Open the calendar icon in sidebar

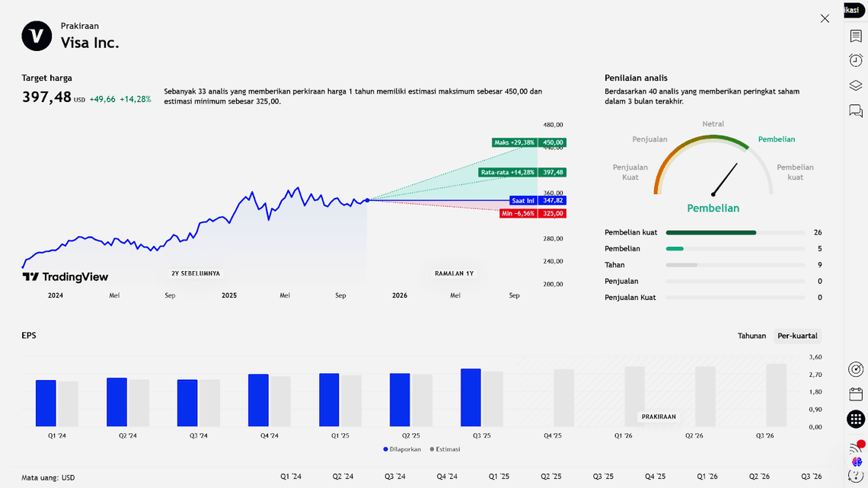coord(856,394)
